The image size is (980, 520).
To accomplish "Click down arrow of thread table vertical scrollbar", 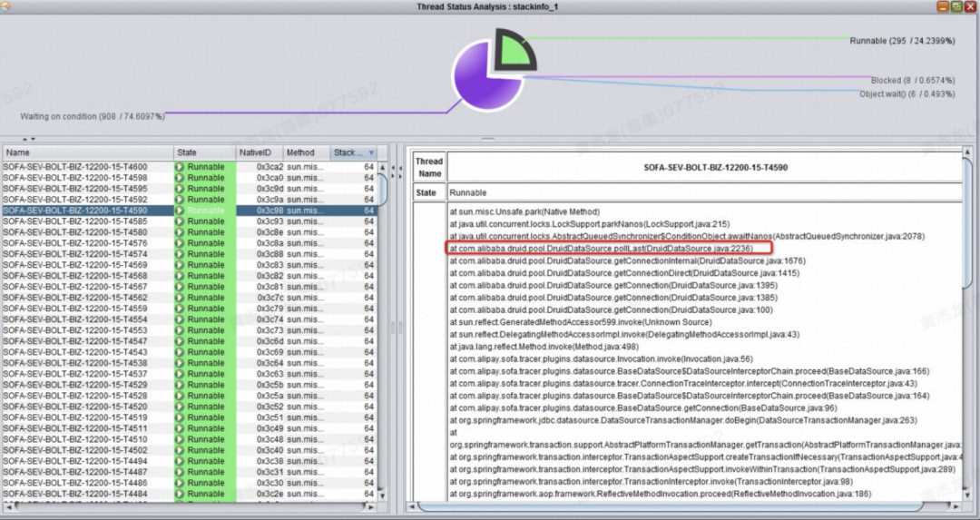I will [x=383, y=495].
